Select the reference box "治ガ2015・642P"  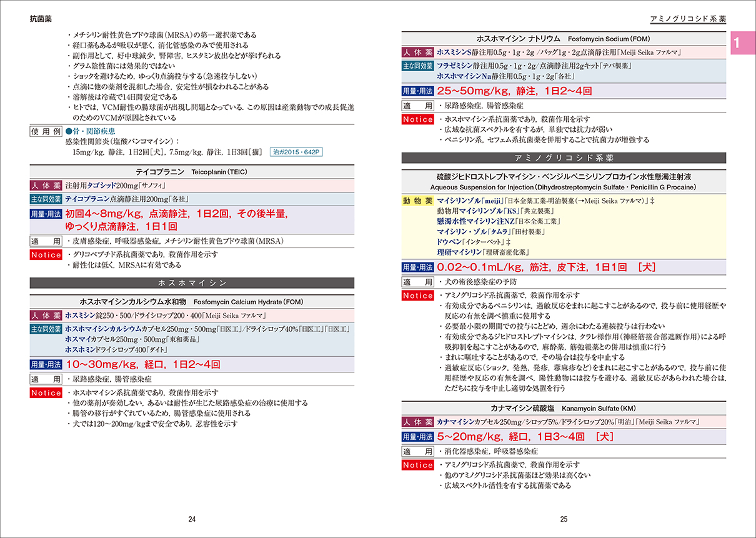(297, 152)
